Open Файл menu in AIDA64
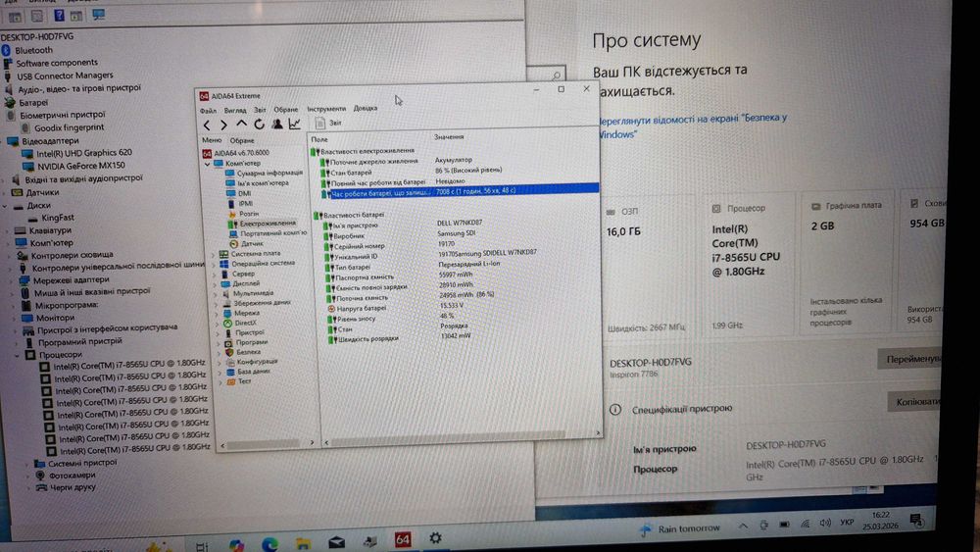980x552 pixels. [x=208, y=111]
